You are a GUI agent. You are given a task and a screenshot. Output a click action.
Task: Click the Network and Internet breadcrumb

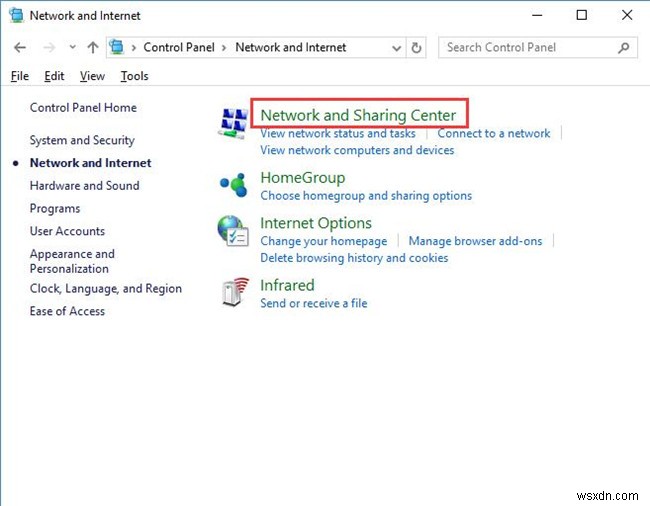click(x=291, y=47)
